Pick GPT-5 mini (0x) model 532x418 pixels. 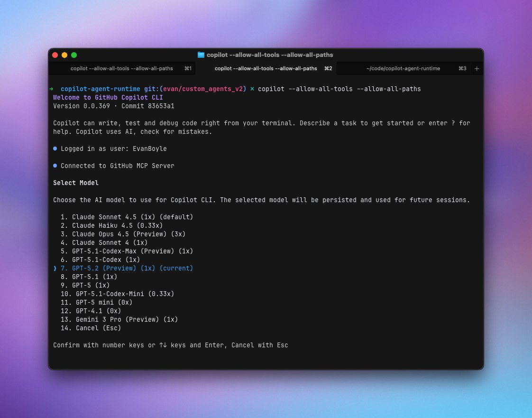(x=97, y=302)
